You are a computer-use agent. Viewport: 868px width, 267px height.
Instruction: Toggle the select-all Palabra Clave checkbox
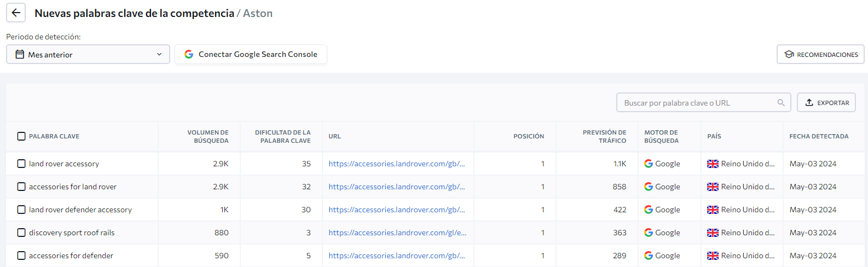21,136
